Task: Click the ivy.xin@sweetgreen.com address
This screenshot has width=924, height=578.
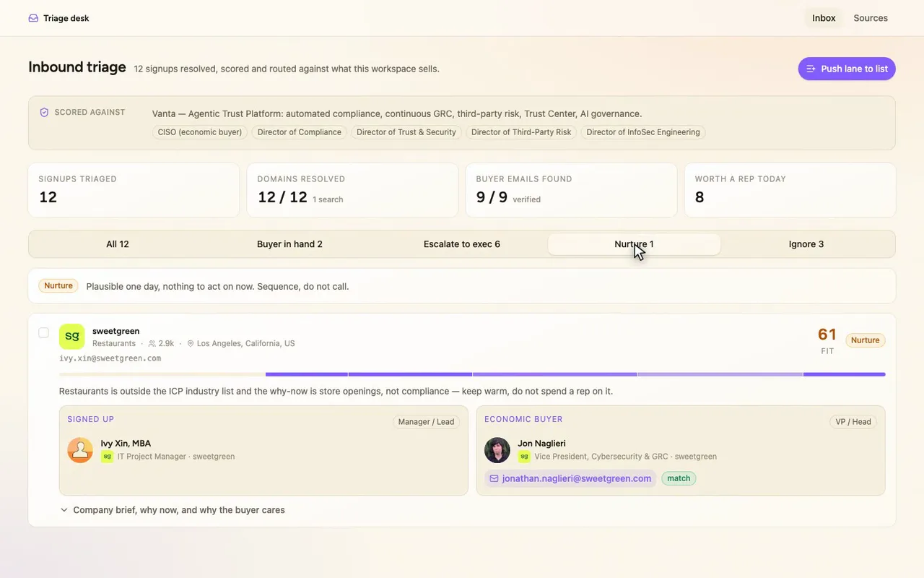Action: [x=110, y=358]
